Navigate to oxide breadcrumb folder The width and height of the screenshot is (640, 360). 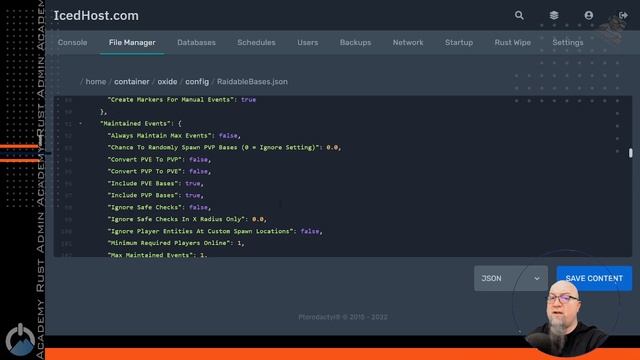(167, 82)
